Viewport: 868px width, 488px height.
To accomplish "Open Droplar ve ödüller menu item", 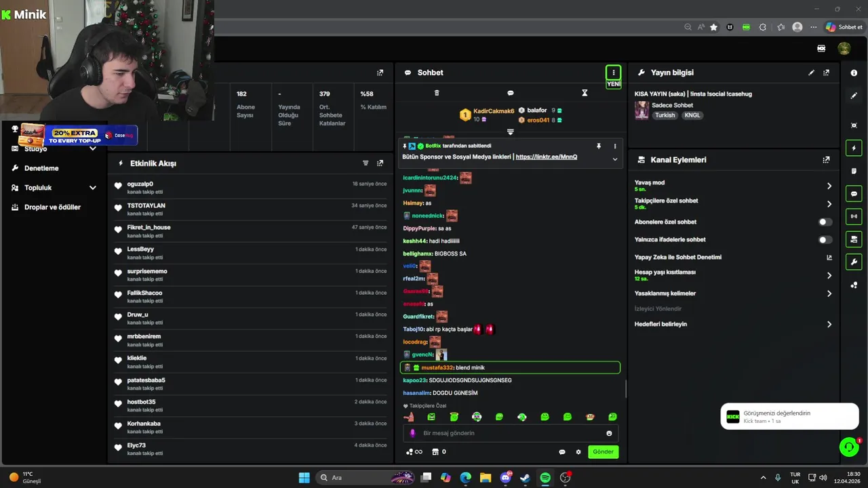I will click(52, 207).
